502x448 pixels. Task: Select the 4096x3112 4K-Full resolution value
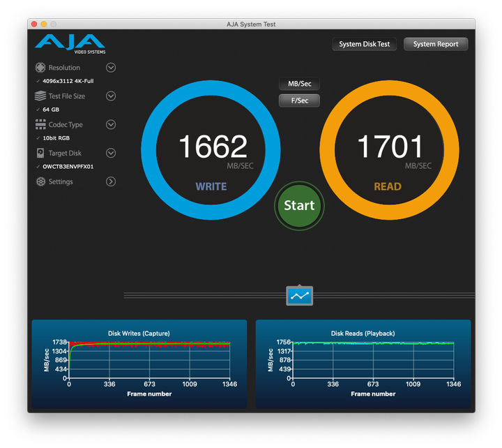[x=68, y=81]
